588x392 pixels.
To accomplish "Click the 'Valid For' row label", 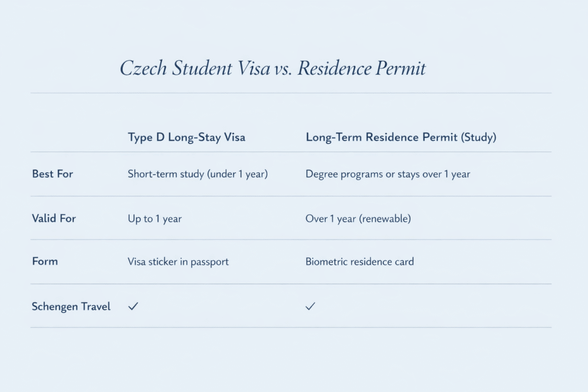I will (x=54, y=218).
